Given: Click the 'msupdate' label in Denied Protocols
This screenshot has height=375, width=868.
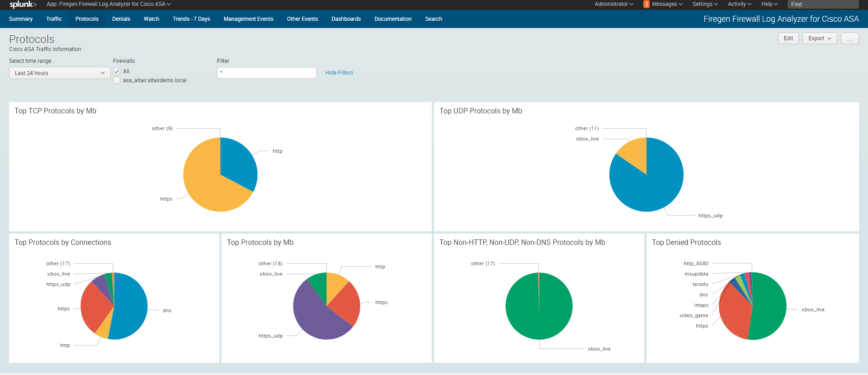Looking at the screenshot, I should [696, 274].
